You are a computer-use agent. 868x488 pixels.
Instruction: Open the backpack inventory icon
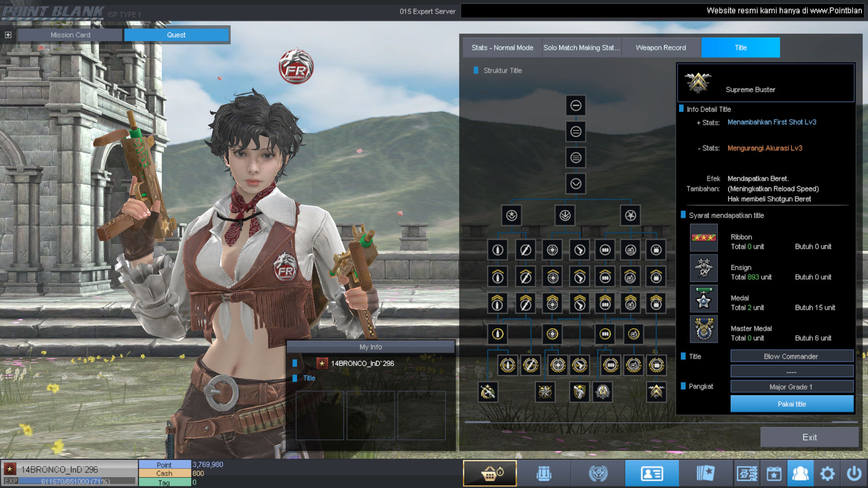pyautogui.click(x=544, y=473)
